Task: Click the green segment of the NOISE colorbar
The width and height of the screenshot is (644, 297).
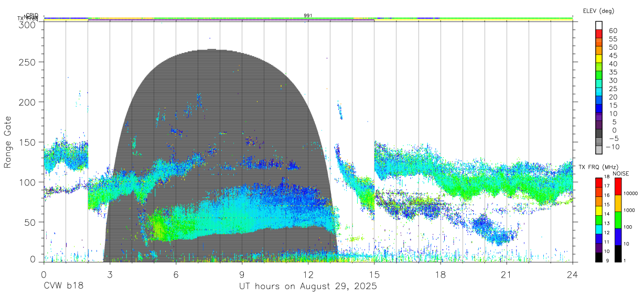Action: [617, 220]
